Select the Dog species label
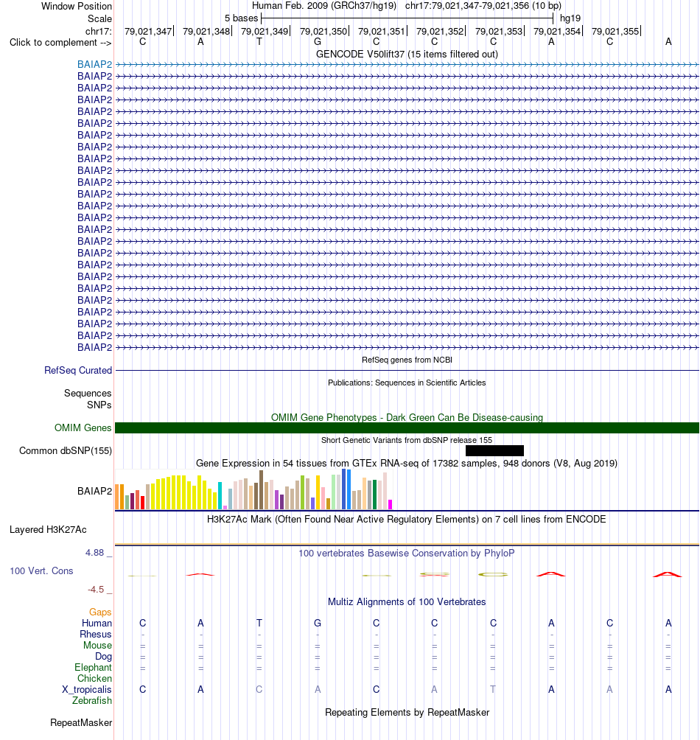Image resolution: width=700 pixels, height=740 pixels. click(x=104, y=657)
